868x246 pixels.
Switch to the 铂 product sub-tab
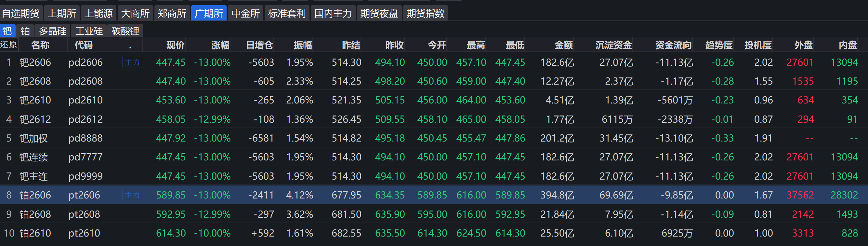25,31
